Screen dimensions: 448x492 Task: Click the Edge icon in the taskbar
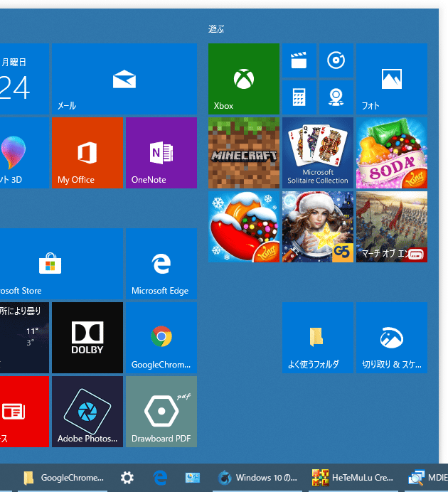coord(160,478)
